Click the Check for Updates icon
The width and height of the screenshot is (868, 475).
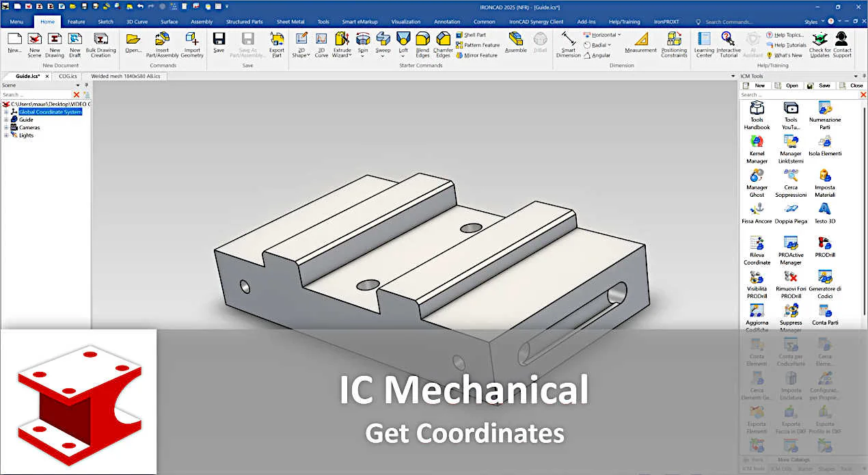pyautogui.click(x=819, y=39)
